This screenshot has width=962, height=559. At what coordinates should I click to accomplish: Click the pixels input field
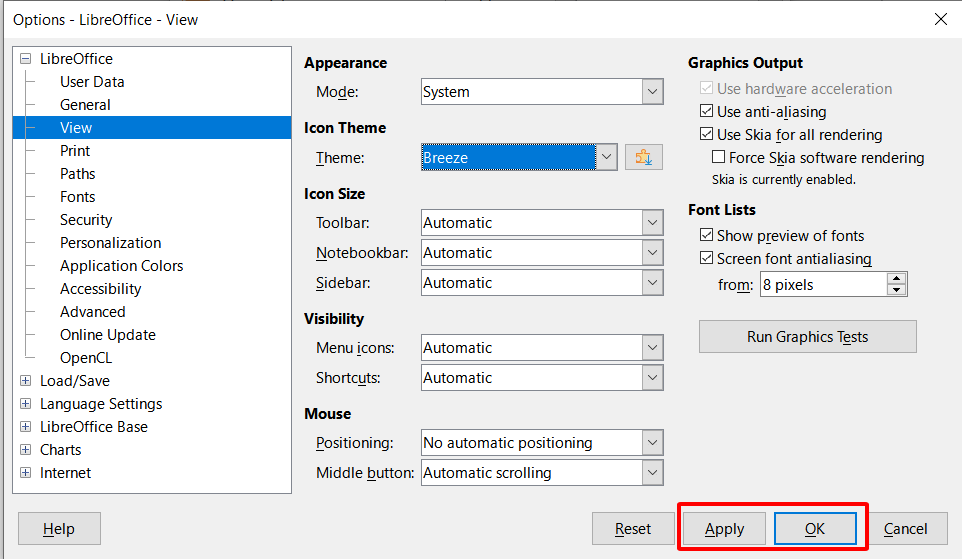[x=822, y=285]
